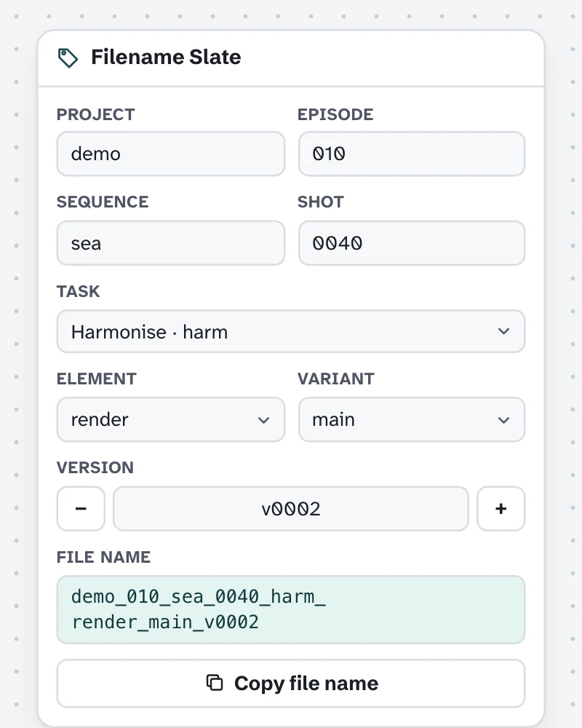Image resolution: width=582 pixels, height=728 pixels.
Task: Click the Project field containing demo
Action: pos(171,154)
